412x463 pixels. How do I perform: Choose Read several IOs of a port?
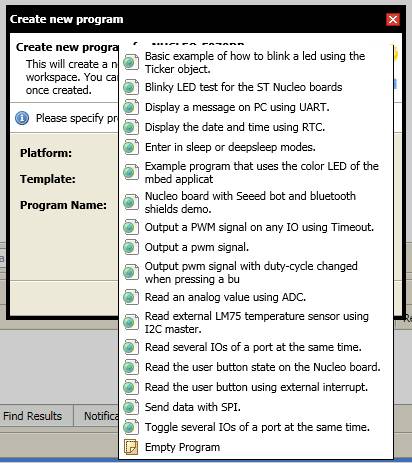coord(256,347)
